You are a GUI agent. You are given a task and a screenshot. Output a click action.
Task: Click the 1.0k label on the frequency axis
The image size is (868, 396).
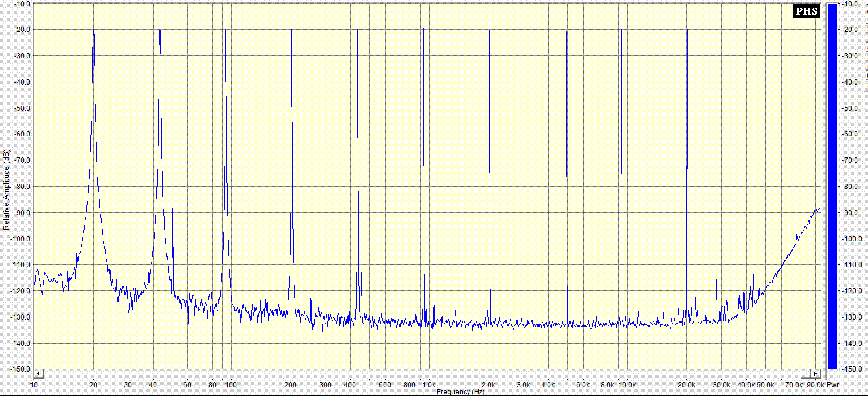point(429,385)
